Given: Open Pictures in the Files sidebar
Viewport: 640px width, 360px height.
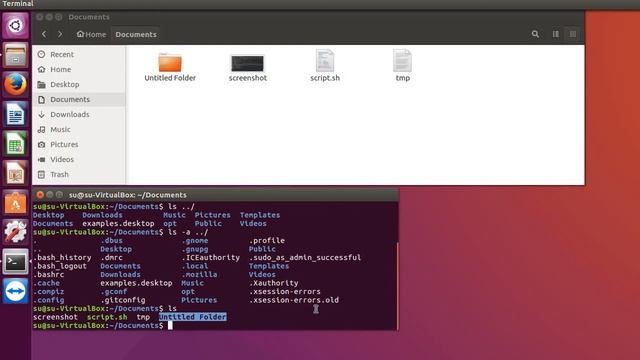Looking at the screenshot, I should [79, 144].
